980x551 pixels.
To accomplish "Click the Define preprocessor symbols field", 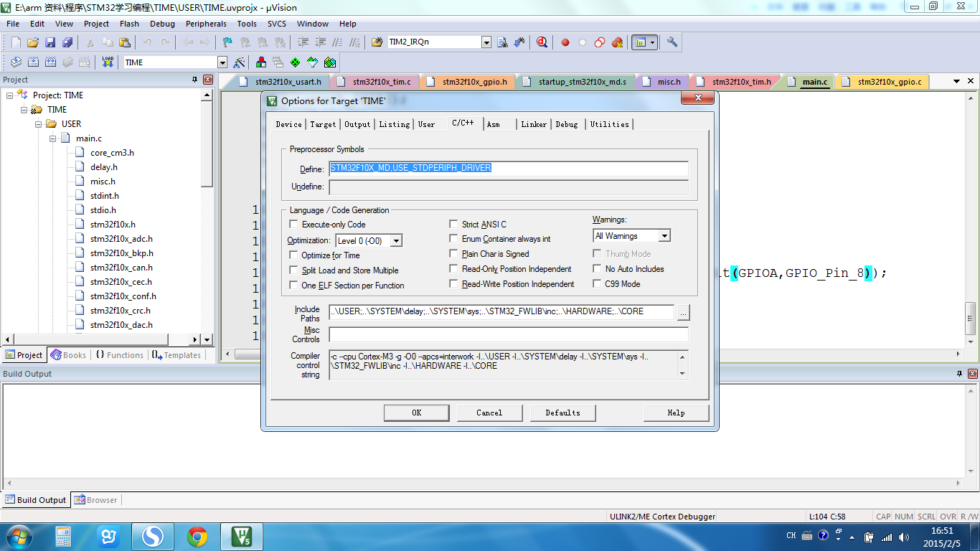I will pos(509,169).
